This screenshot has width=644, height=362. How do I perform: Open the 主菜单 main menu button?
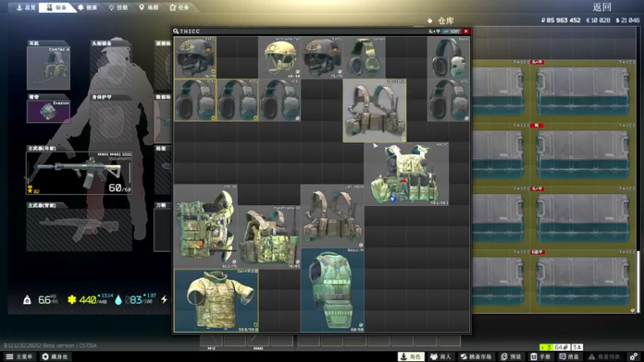tap(19, 356)
